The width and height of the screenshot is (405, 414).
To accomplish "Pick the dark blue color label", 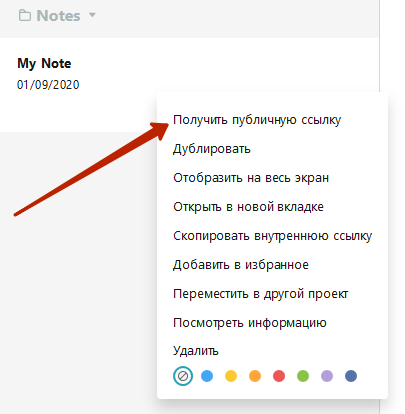I will (351, 376).
